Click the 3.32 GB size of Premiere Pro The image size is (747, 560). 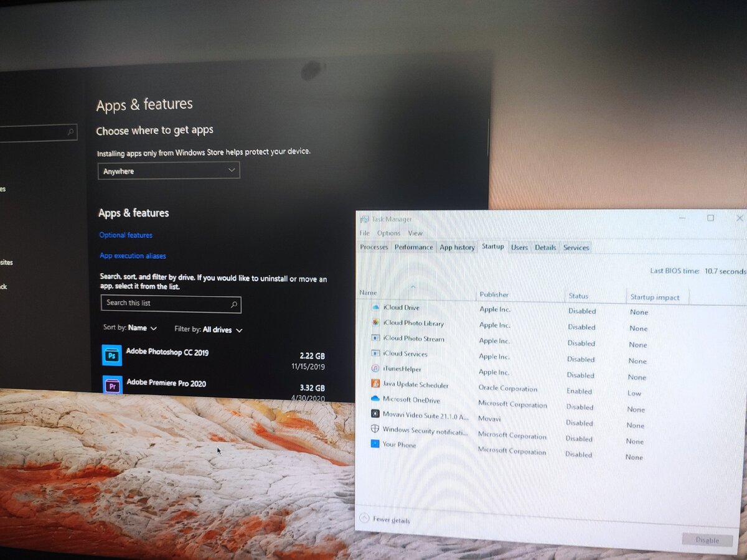tap(312, 388)
